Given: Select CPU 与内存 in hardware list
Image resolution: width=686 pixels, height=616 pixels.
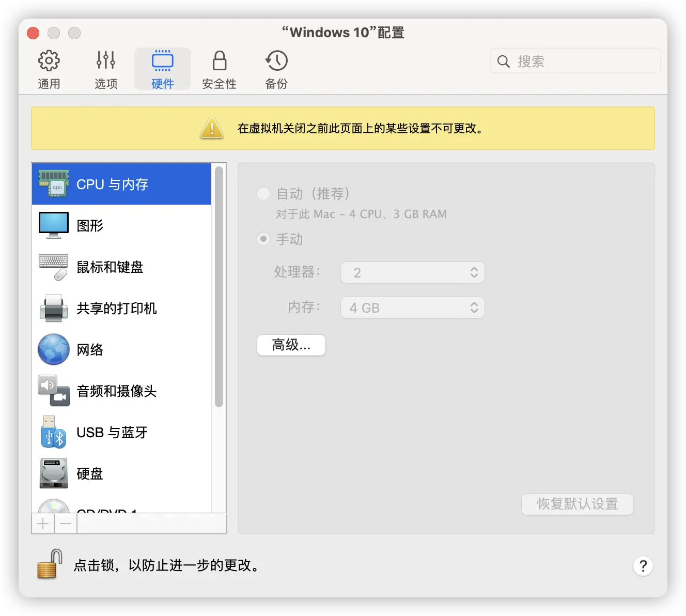Looking at the screenshot, I should 121,184.
